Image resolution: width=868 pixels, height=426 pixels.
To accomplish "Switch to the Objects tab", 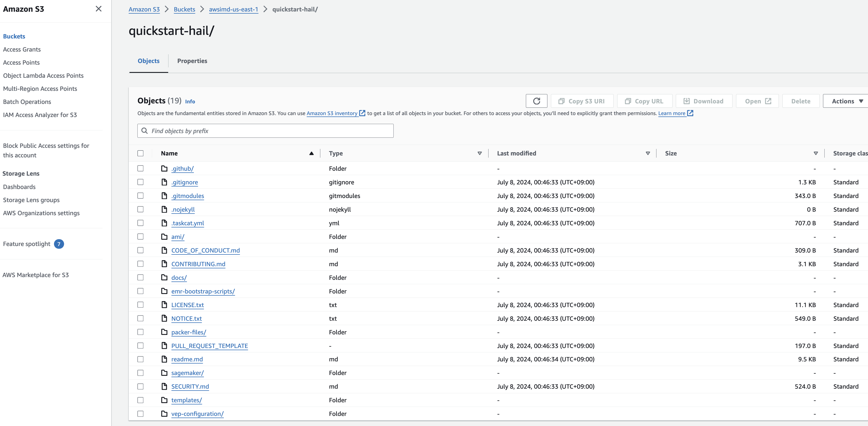I will [149, 61].
